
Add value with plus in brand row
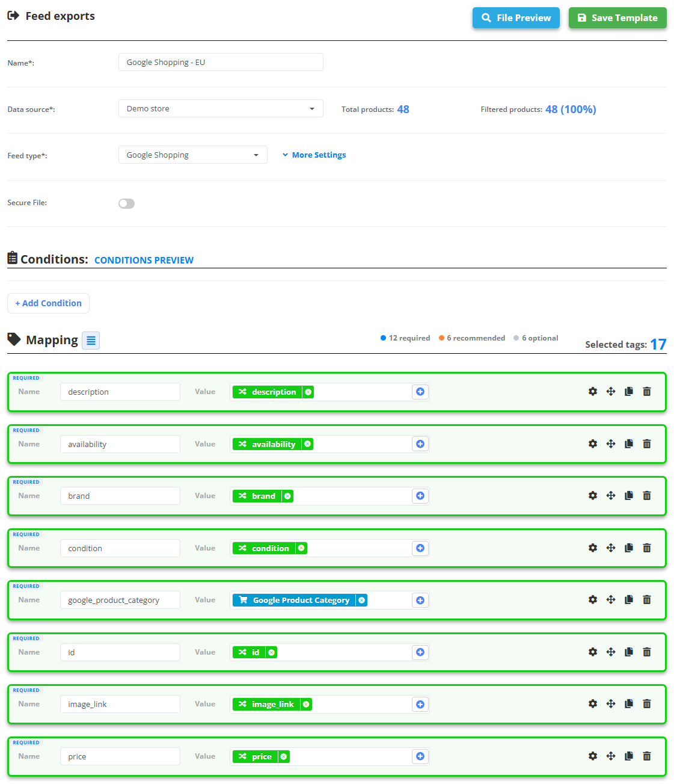pos(420,496)
